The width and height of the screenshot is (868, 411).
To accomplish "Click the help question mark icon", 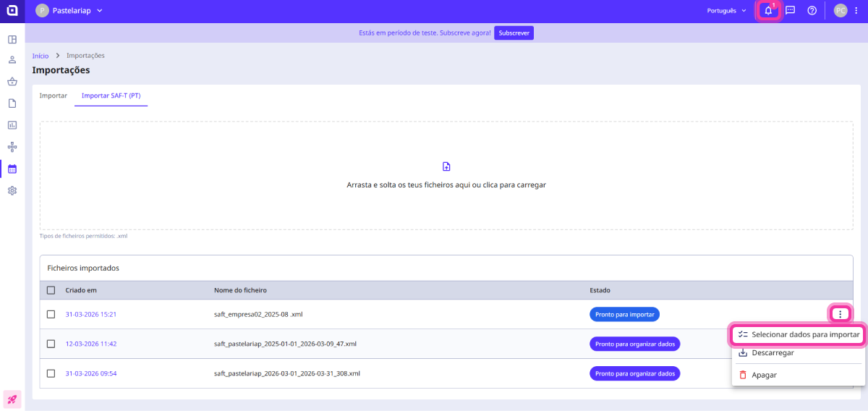I will pyautogui.click(x=812, y=11).
